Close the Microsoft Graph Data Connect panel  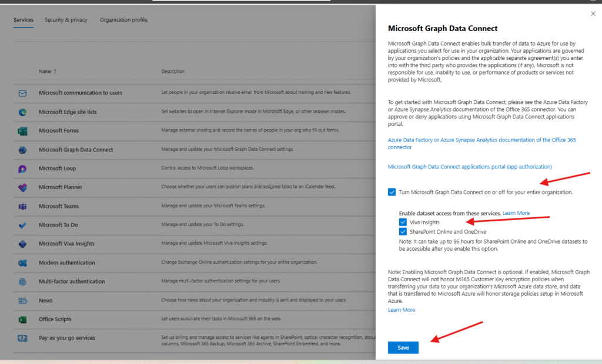click(592, 13)
